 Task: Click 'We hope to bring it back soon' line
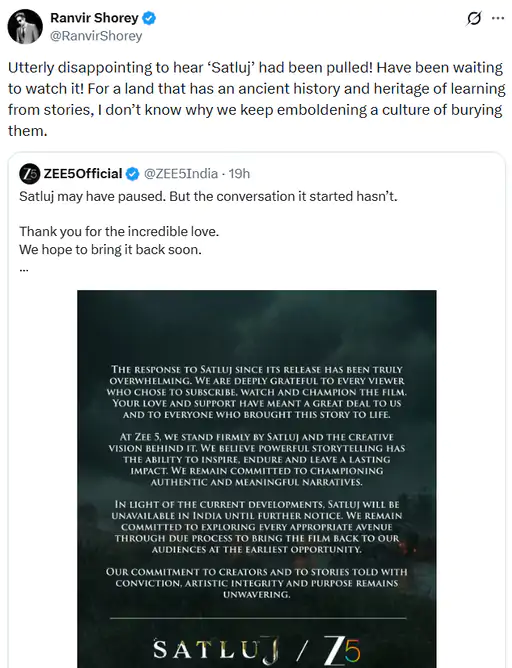pyautogui.click(x=110, y=250)
